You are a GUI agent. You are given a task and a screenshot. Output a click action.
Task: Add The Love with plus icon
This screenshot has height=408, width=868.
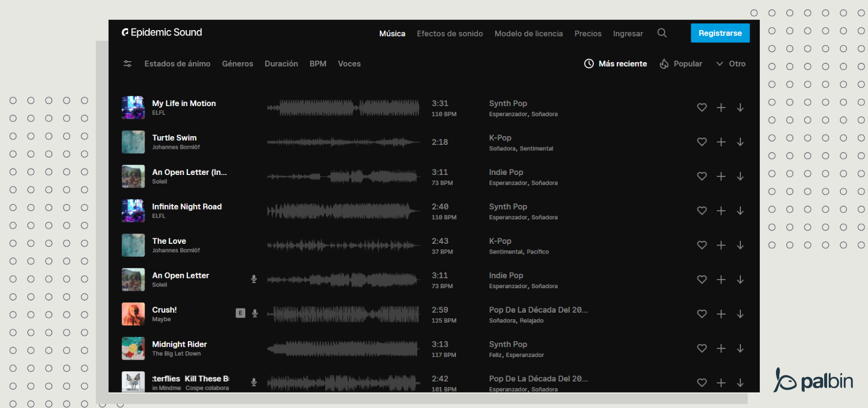pos(721,245)
